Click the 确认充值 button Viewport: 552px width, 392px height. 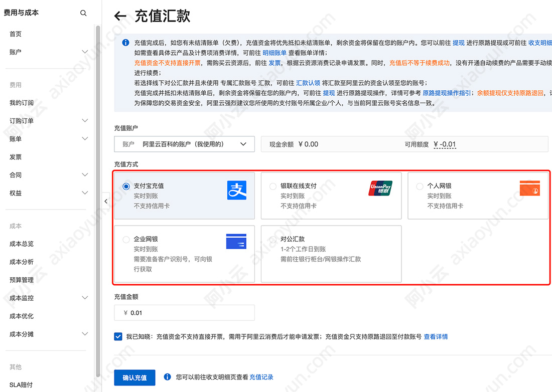pyautogui.click(x=134, y=376)
